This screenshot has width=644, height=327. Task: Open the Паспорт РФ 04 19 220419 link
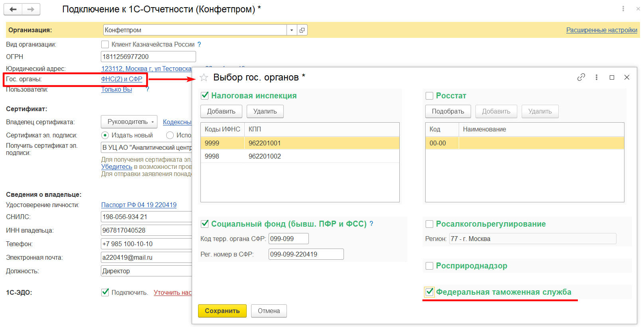click(139, 205)
